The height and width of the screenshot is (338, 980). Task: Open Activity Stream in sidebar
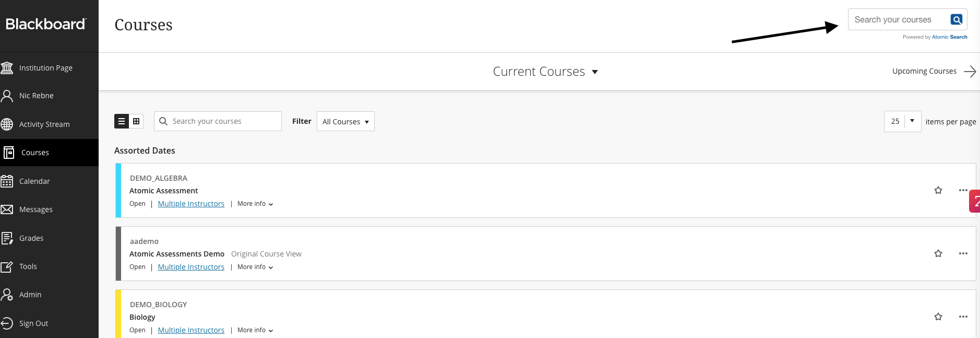pyautogui.click(x=44, y=124)
